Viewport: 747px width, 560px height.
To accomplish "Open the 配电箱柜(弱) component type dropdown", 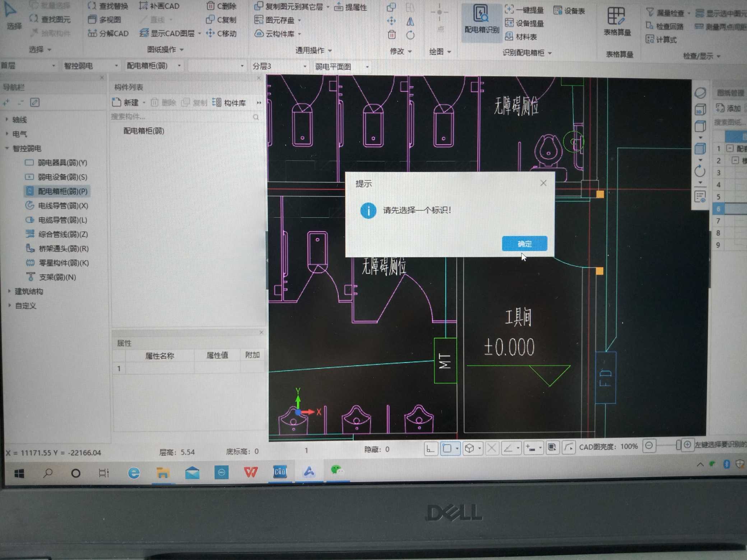I will point(154,66).
